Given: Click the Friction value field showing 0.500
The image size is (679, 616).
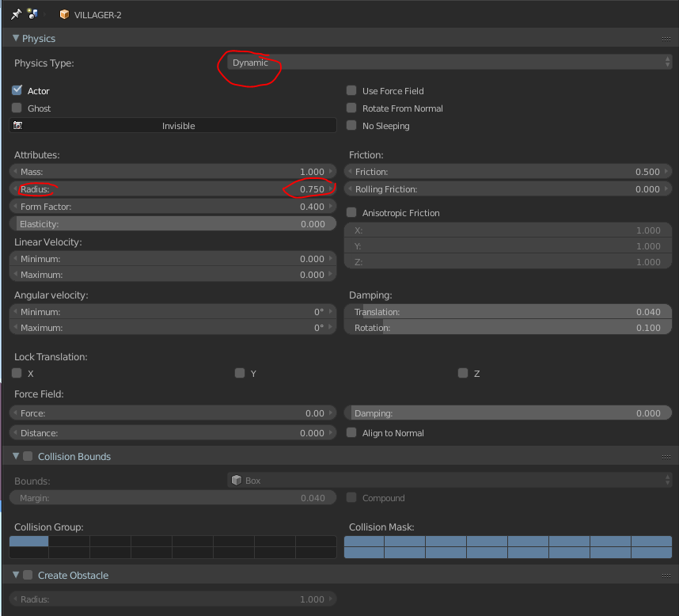Looking at the screenshot, I should (x=508, y=172).
